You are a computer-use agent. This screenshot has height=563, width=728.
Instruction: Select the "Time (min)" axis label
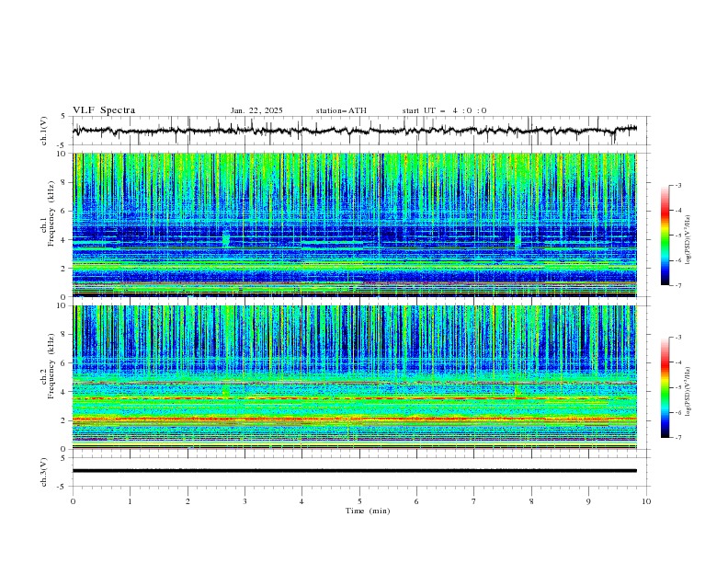(368, 511)
